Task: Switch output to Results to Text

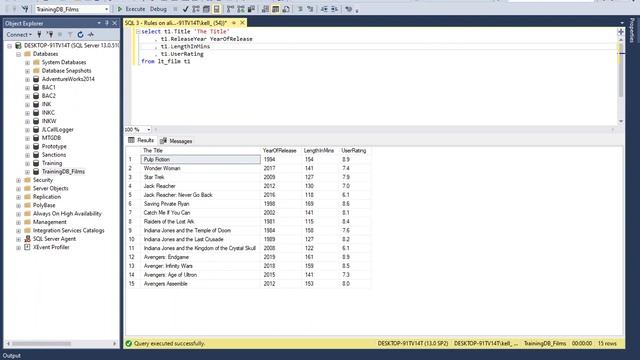Action: (265, 9)
